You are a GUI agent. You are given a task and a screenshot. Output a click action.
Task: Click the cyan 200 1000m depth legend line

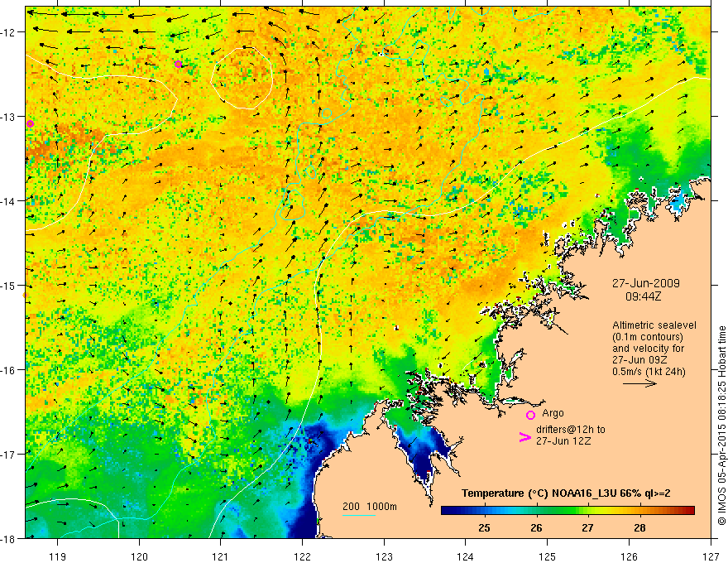[x=359, y=515]
